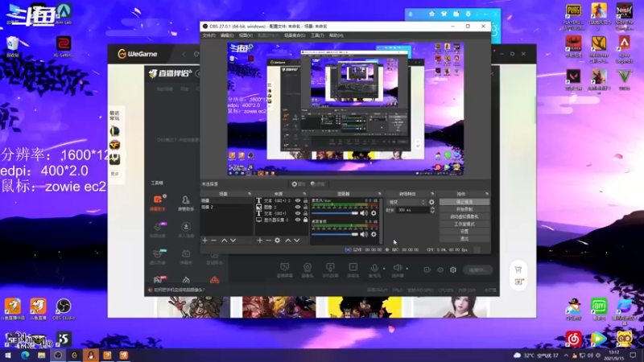
Task: Lock the 图像 2 source
Action: [305, 208]
